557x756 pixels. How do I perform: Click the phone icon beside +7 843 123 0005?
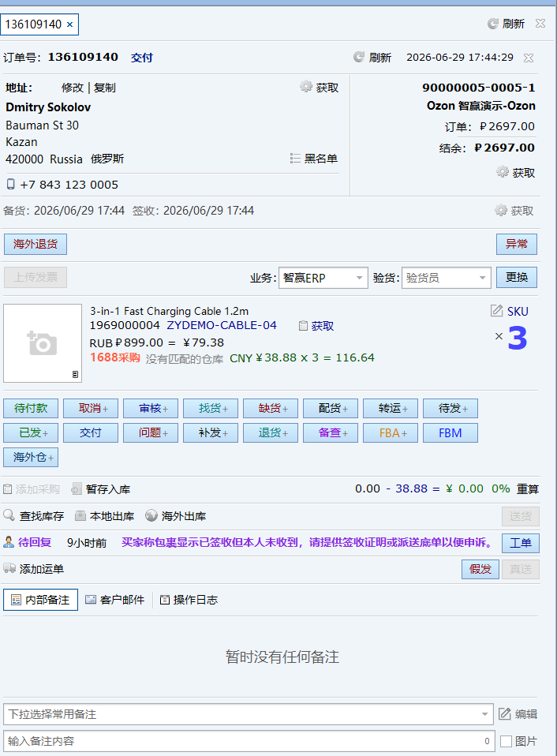coord(10,184)
